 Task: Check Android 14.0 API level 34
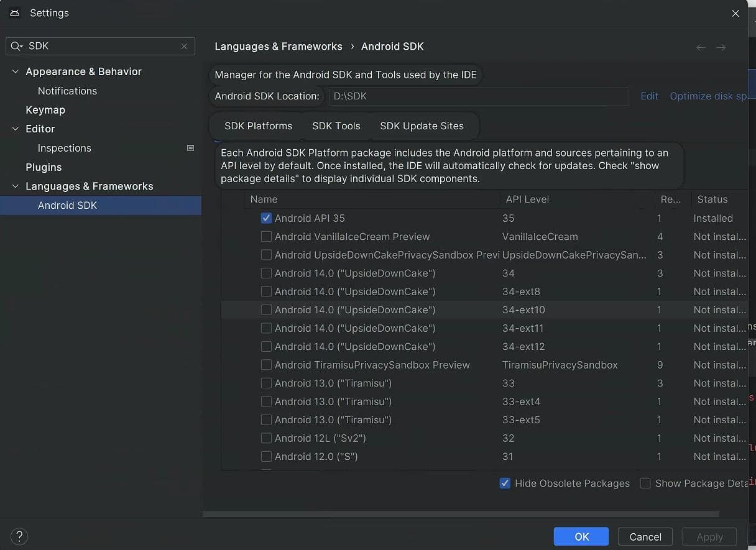(266, 273)
